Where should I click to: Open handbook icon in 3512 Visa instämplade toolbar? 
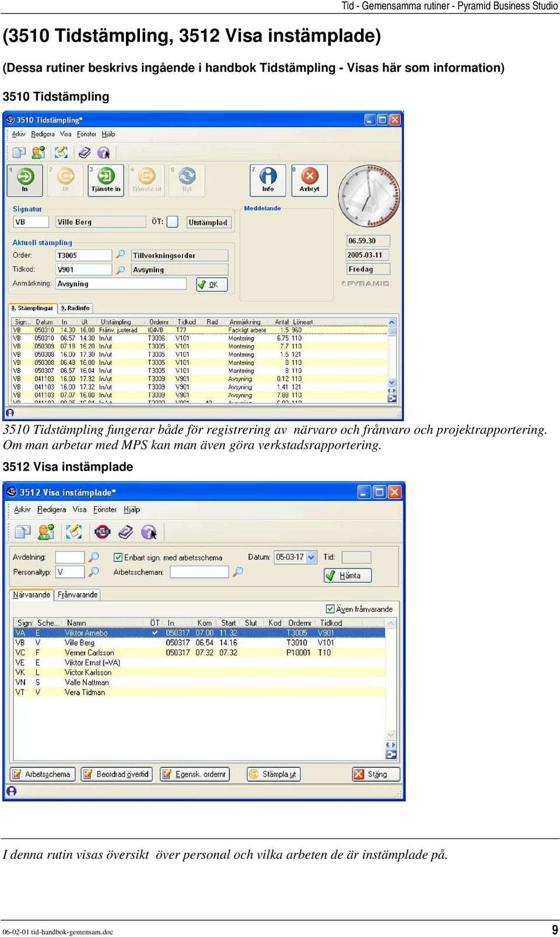(x=125, y=532)
